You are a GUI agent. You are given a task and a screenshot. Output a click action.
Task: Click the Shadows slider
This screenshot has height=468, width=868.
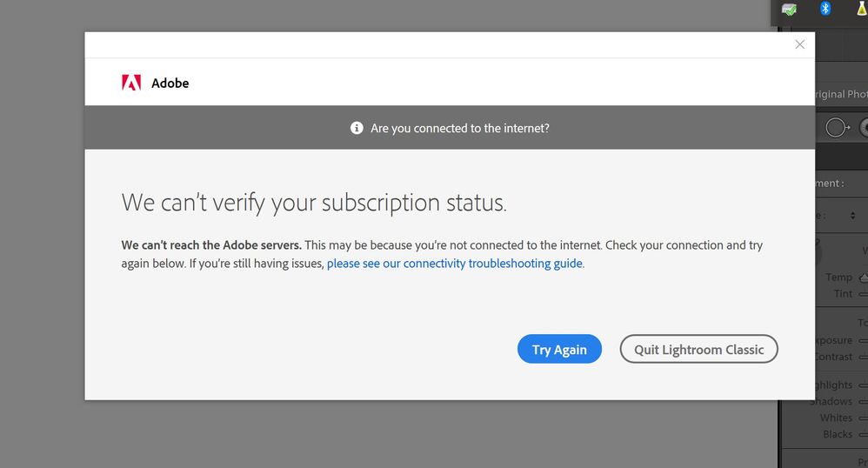(x=863, y=402)
